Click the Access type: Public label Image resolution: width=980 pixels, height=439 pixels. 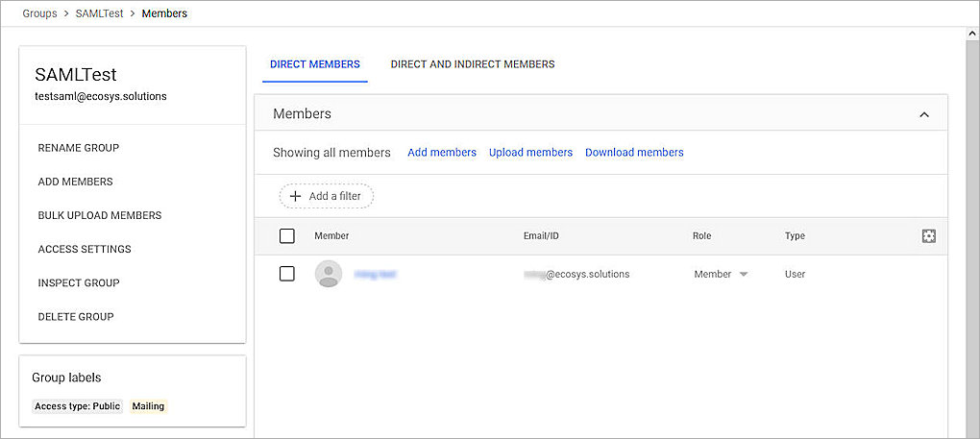click(78, 406)
